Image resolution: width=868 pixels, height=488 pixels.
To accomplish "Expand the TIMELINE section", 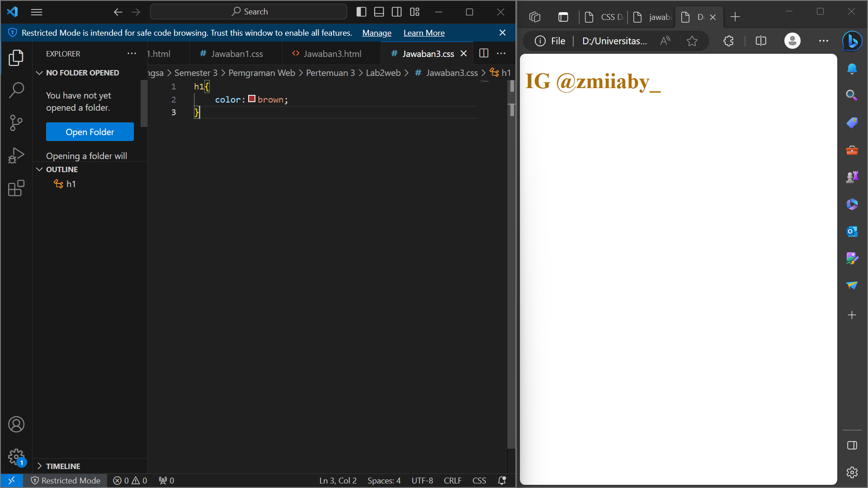I will (40, 466).
